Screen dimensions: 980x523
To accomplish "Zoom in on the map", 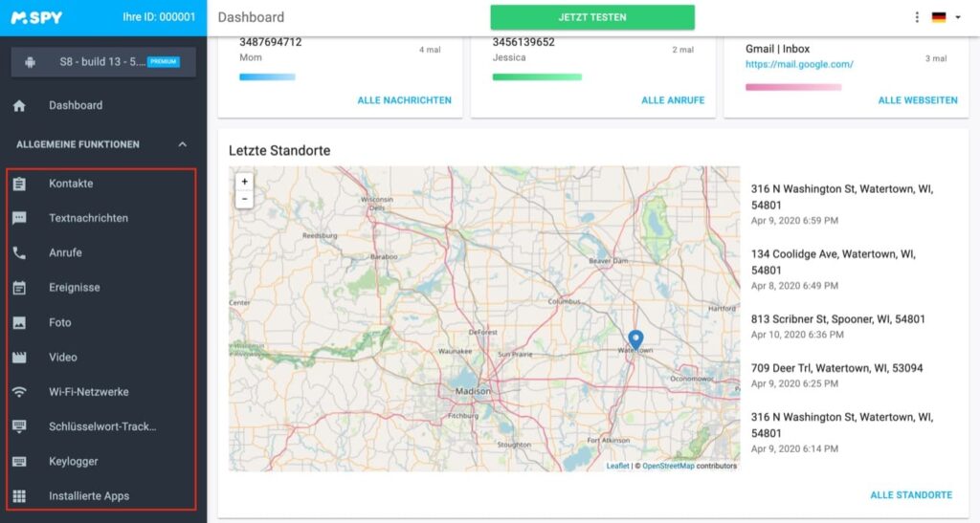I will tap(244, 182).
